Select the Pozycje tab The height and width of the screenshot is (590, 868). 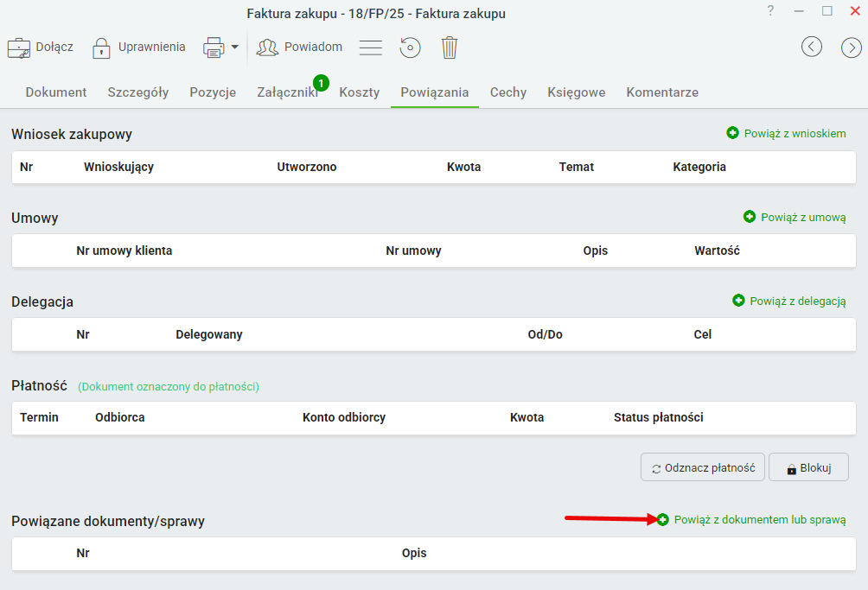tap(213, 92)
